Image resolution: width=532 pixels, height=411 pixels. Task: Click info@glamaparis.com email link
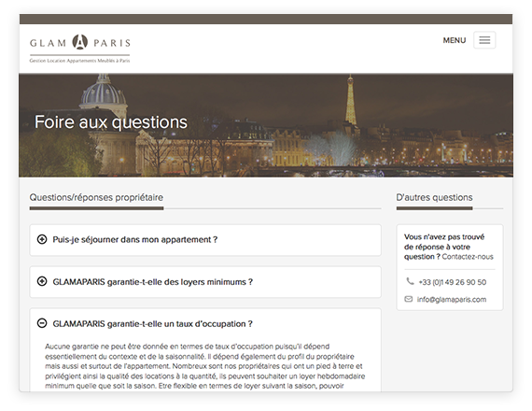[452, 300]
